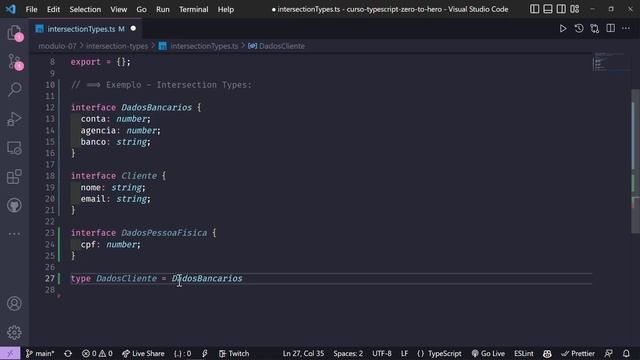Click DadosBancarios on line 27
This screenshot has height=360, width=640.
click(x=207, y=278)
